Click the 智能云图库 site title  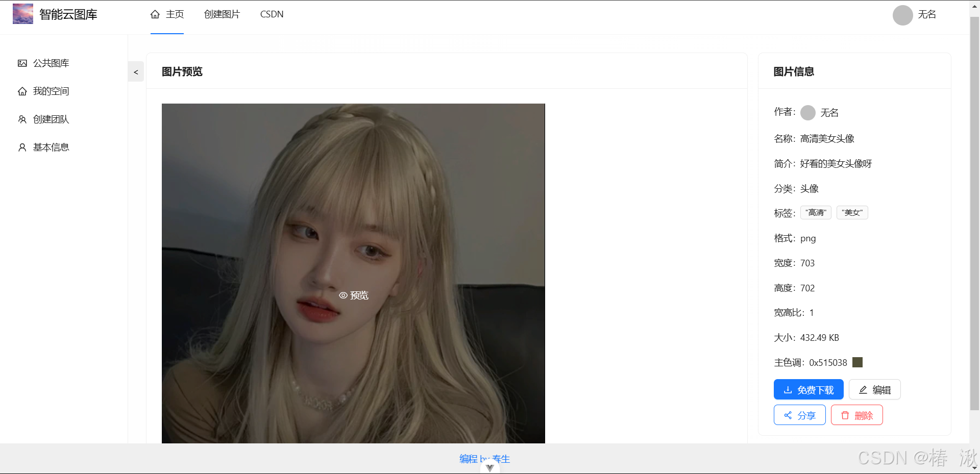pyautogui.click(x=68, y=14)
